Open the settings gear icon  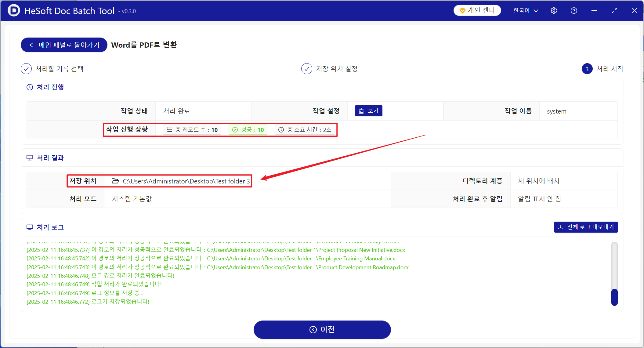pyautogui.click(x=554, y=11)
